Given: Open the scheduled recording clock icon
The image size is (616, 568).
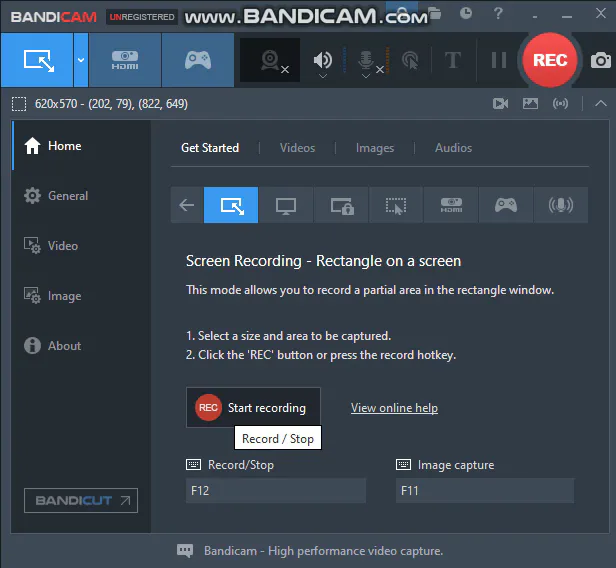Looking at the screenshot, I should [466, 14].
